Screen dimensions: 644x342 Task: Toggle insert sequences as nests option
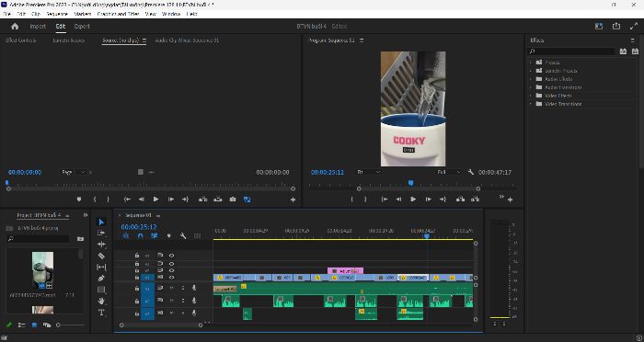(x=126, y=236)
